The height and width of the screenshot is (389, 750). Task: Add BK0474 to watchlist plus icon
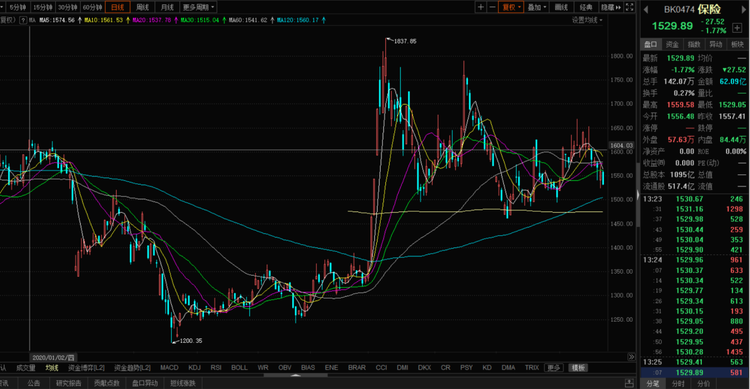737,28
